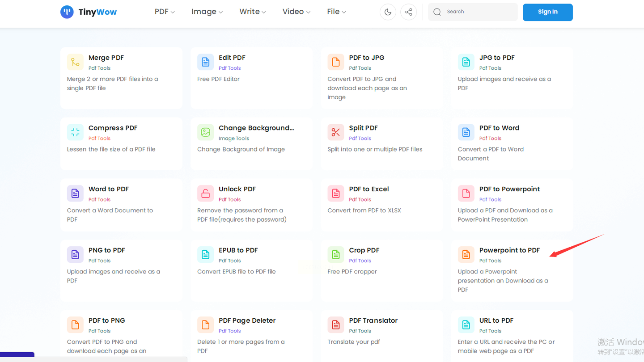Image resolution: width=644 pixels, height=362 pixels.
Task: Click the Crop PDF green icon
Action: (x=336, y=255)
